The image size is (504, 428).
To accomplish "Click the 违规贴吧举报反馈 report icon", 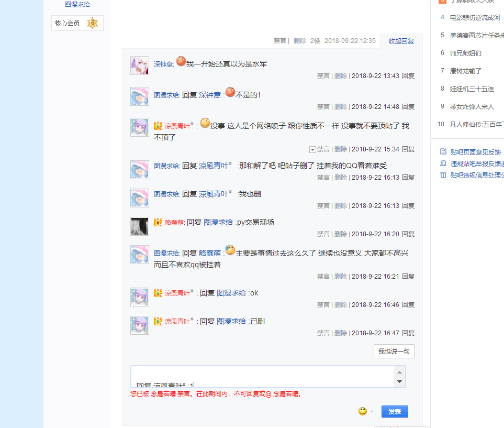I will tap(443, 163).
